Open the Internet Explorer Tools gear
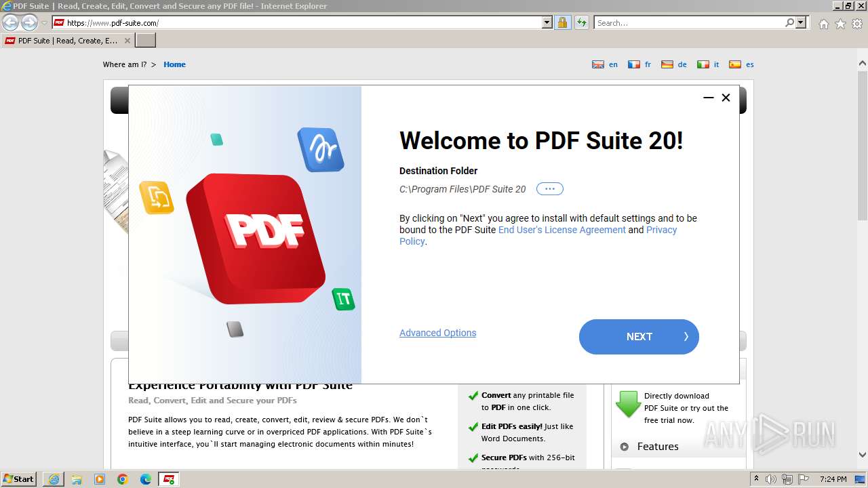868x488 pixels. tap(857, 24)
